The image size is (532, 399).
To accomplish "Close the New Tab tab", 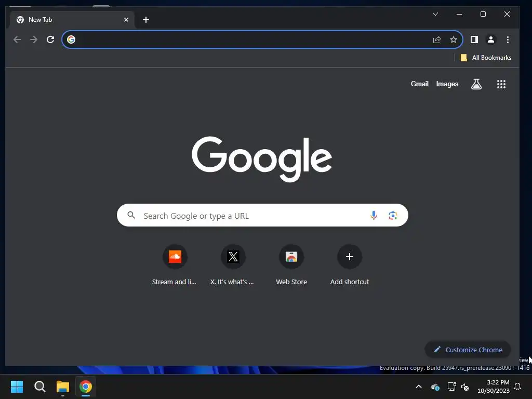I will click(126, 20).
